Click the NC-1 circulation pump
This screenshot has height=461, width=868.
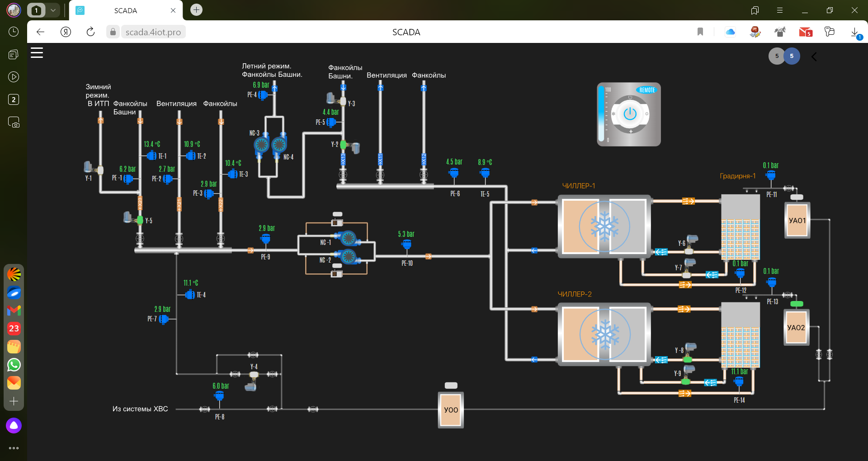click(347, 238)
